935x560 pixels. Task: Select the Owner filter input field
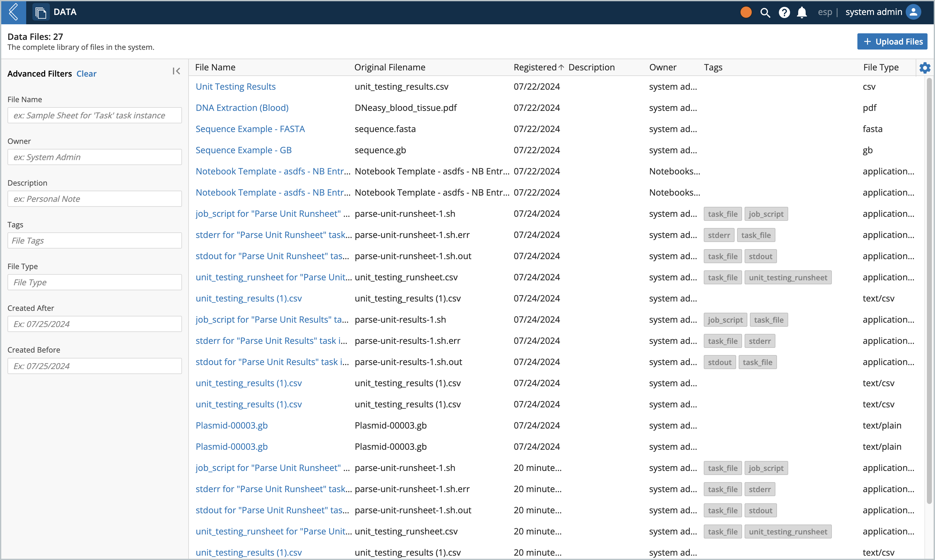pyautogui.click(x=94, y=157)
